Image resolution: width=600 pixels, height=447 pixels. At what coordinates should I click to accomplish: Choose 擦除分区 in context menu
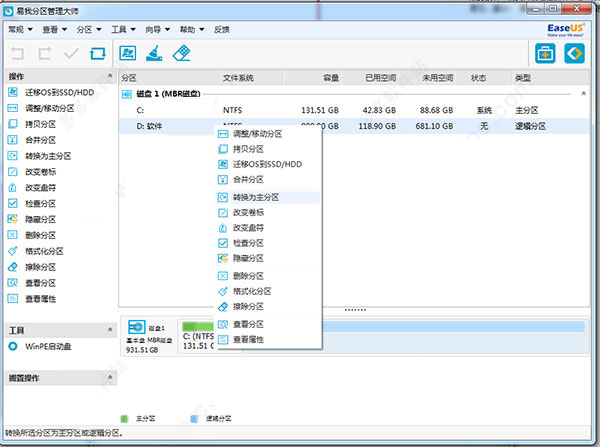pos(268,307)
